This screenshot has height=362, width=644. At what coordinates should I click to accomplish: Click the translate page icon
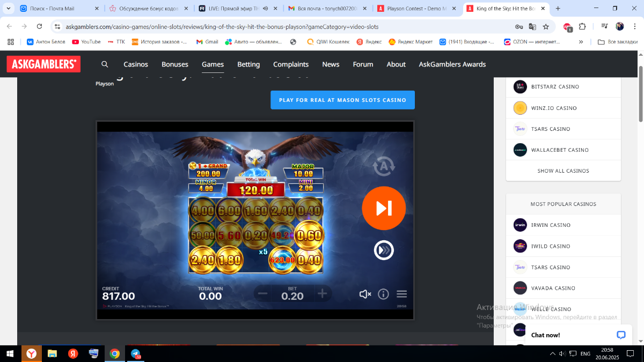point(532,26)
